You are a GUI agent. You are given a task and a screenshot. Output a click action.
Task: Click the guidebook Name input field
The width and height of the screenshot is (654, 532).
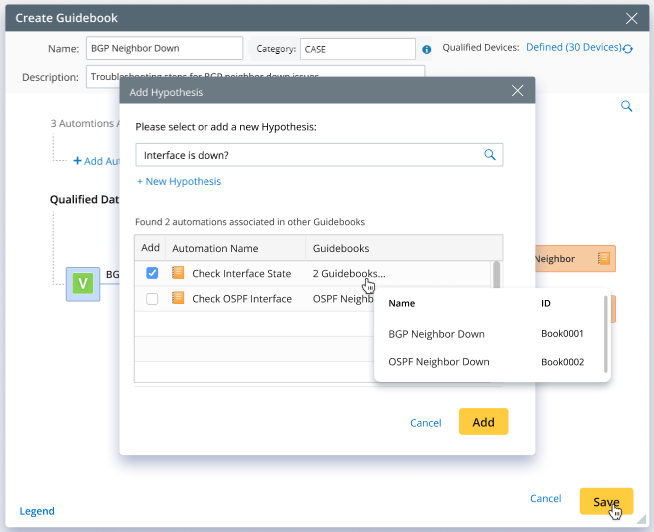164,49
